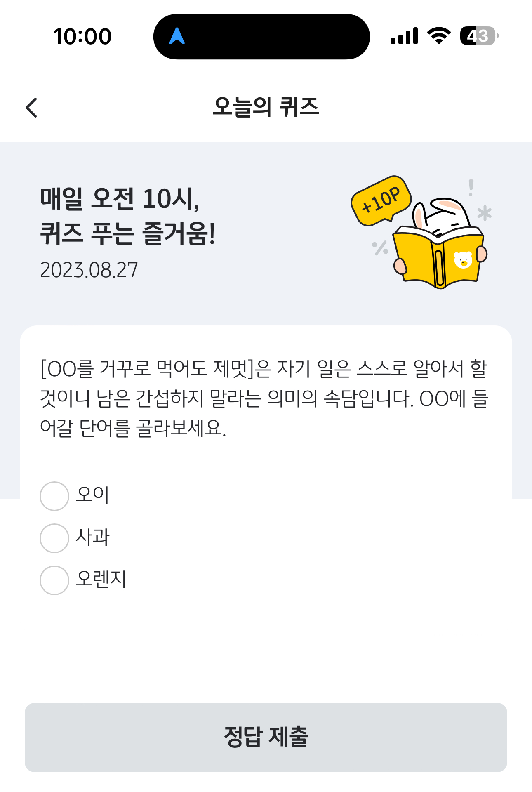Submit answer with 정답 제출 button

(x=266, y=738)
